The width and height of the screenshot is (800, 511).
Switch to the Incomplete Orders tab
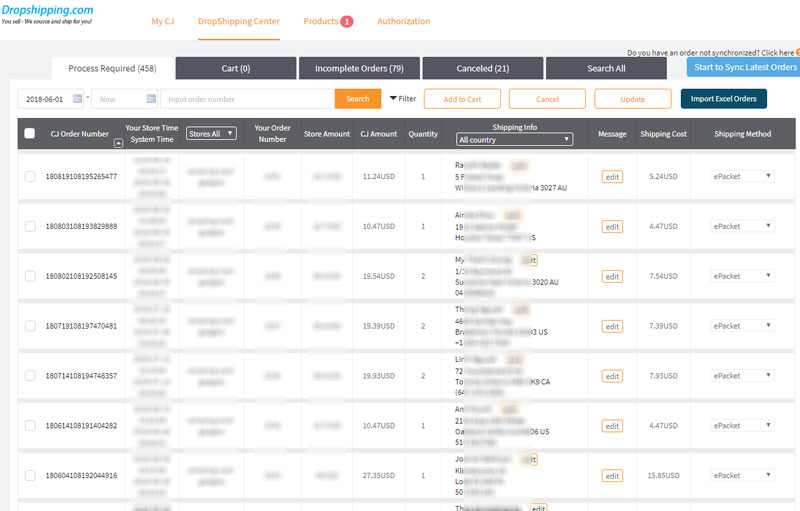pos(359,68)
